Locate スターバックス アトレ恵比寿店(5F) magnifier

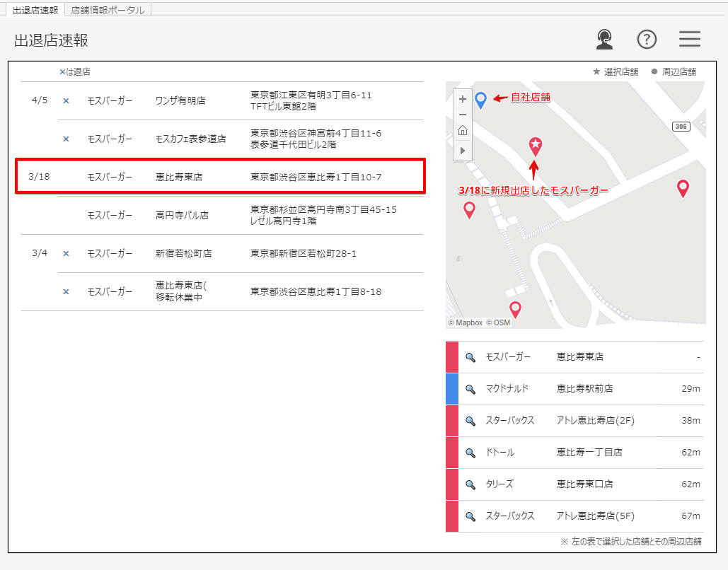pos(470,516)
